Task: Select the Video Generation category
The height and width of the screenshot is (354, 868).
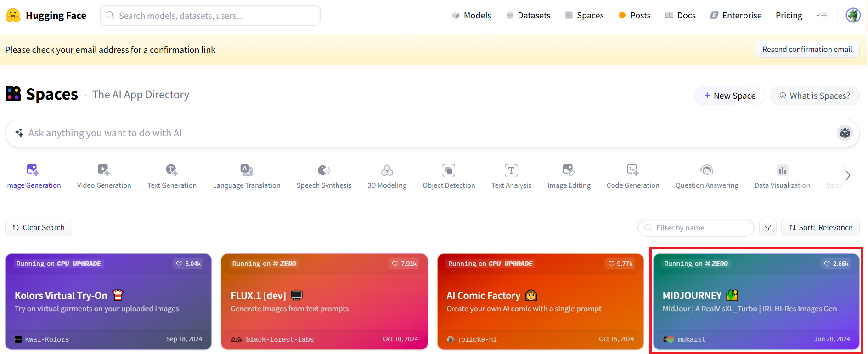Action: click(104, 176)
